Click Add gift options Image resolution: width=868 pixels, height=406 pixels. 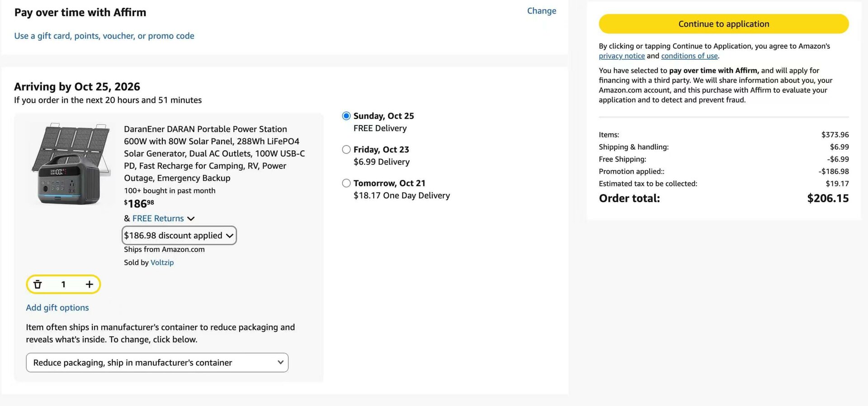pos(57,308)
